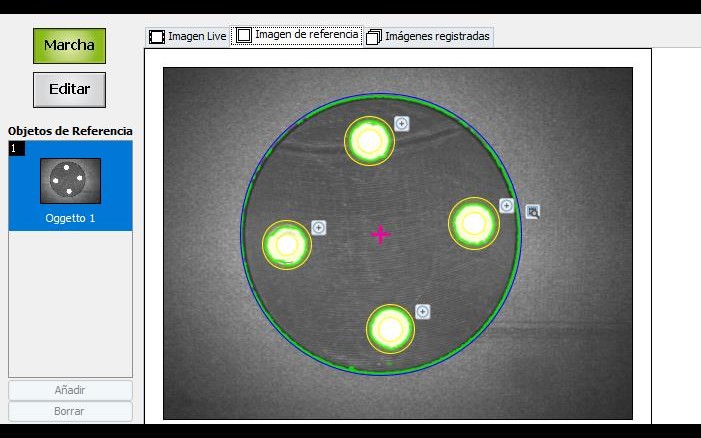Screen dimensions: 701x438
Task: Click the plus icon beside the right circle
Action: coord(506,206)
